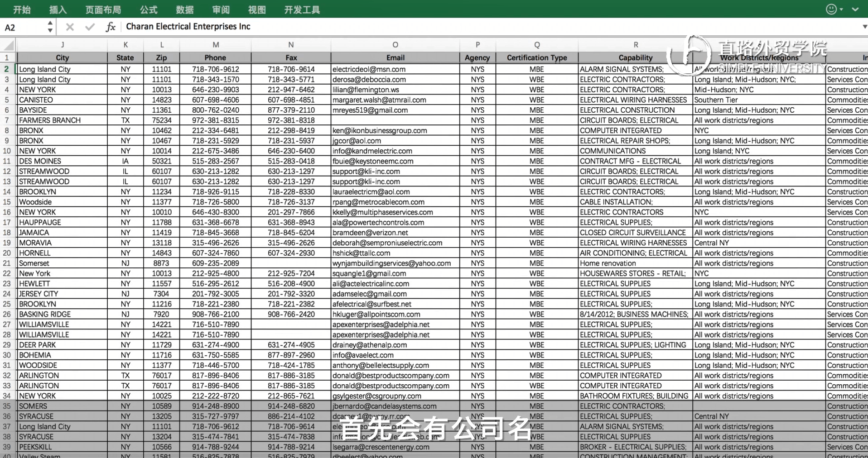The height and width of the screenshot is (458, 868).
Task: Click the Select All corner triangle
Action: 8,45
